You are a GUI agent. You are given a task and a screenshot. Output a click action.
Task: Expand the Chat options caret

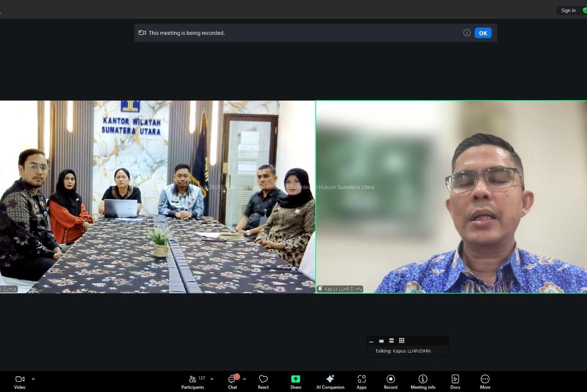coord(245,379)
